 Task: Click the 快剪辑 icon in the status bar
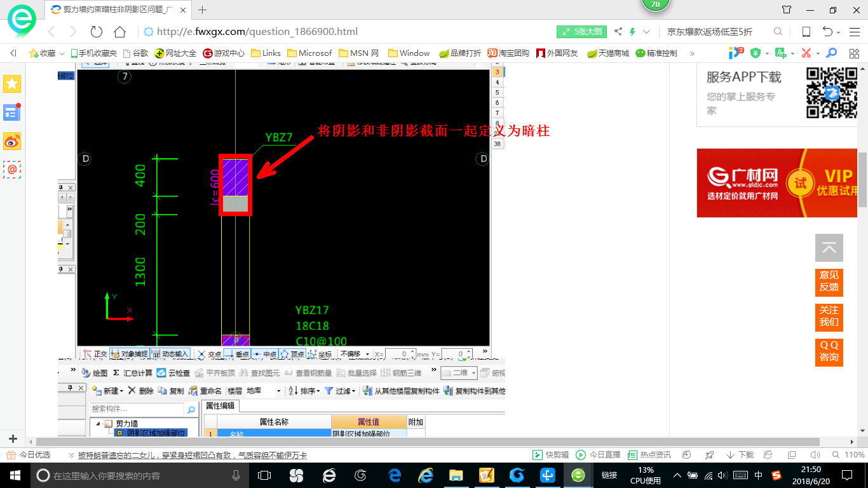coord(550,455)
